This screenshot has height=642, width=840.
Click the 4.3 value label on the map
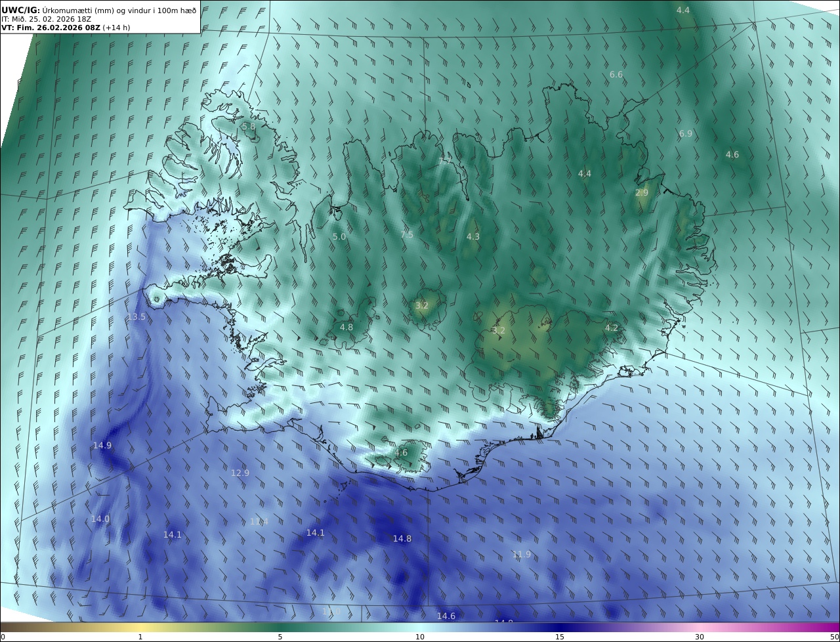click(473, 236)
